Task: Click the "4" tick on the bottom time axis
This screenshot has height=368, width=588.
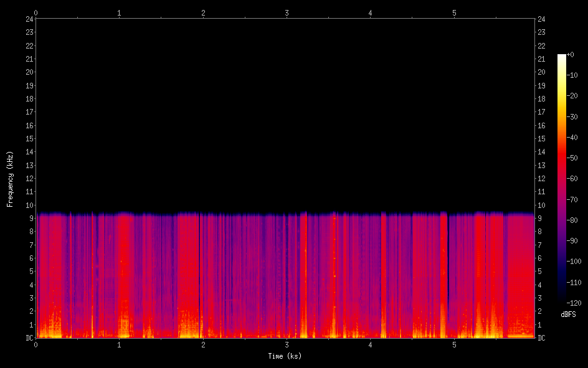Action: click(371, 345)
